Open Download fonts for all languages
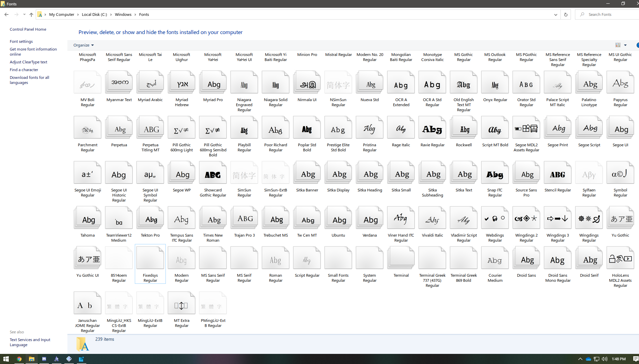Image resolution: width=639 pixels, height=364 pixels. point(29,80)
